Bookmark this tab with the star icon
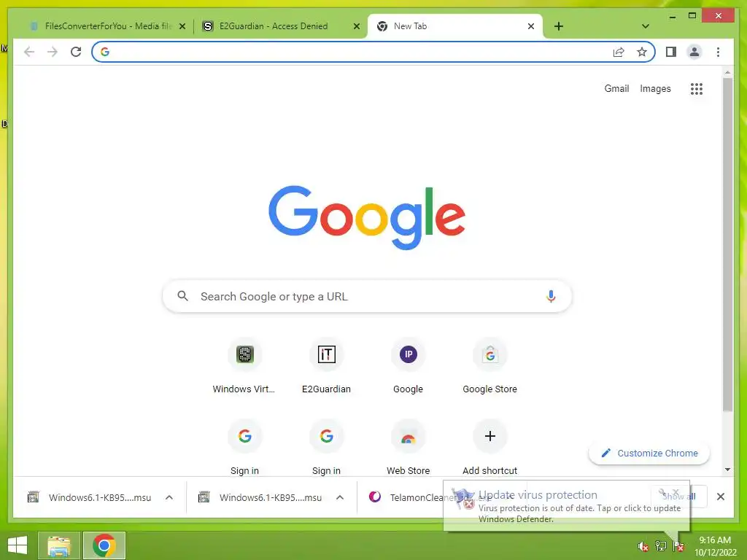The width and height of the screenshot is (747, 560). pos(642,52)
